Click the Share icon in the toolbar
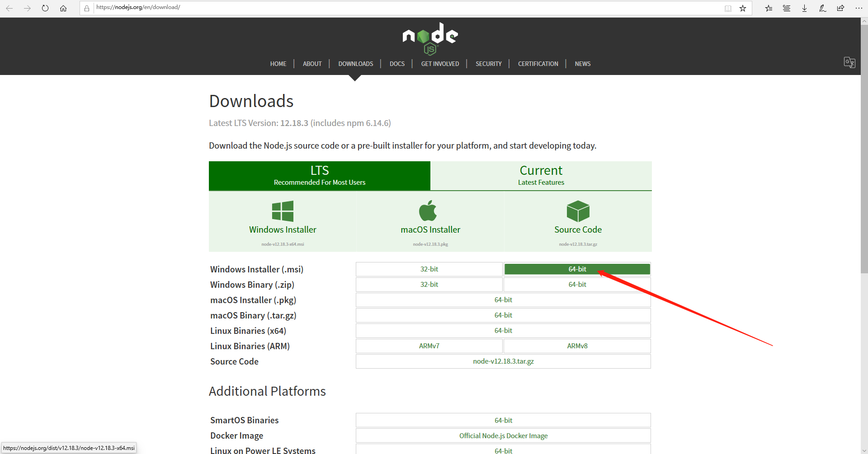The image size is (868, 454). click(x=840, y=8)
